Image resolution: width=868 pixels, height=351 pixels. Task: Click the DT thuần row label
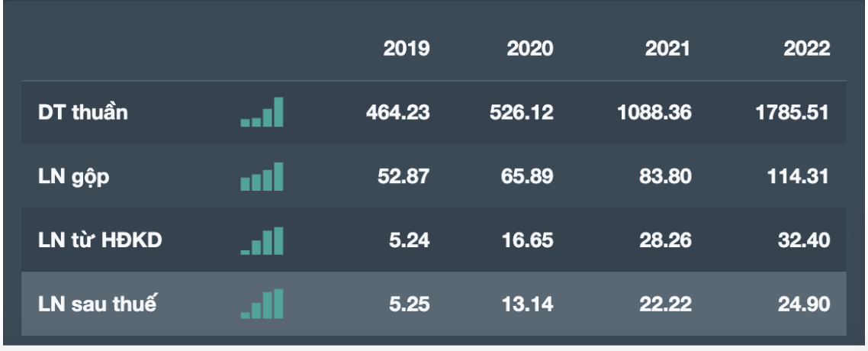click(83, 113)
